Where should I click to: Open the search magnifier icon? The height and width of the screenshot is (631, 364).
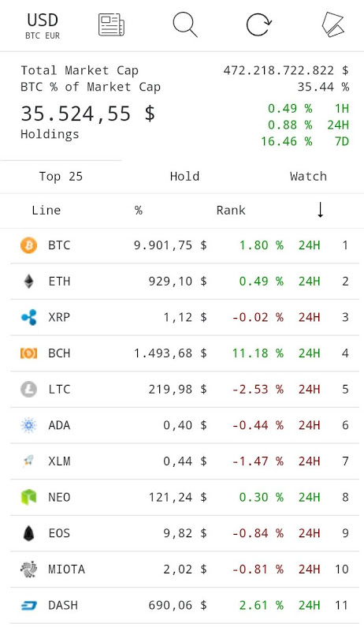click(x=185, y=25)
